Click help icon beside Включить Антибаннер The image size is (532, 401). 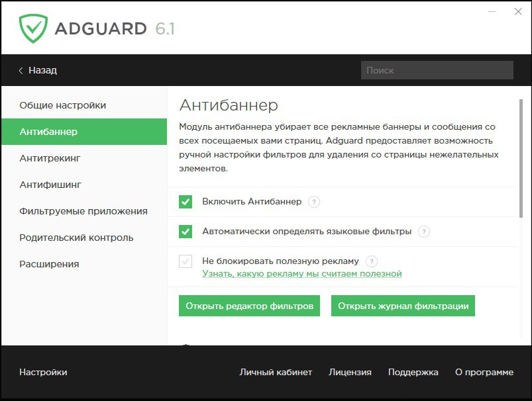pos(314,202)
